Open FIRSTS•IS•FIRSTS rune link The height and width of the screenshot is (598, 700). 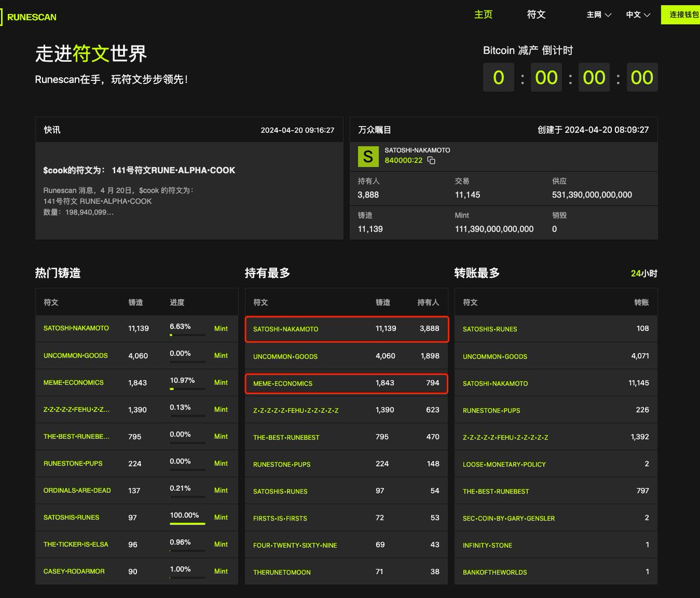tap(280, 518)
